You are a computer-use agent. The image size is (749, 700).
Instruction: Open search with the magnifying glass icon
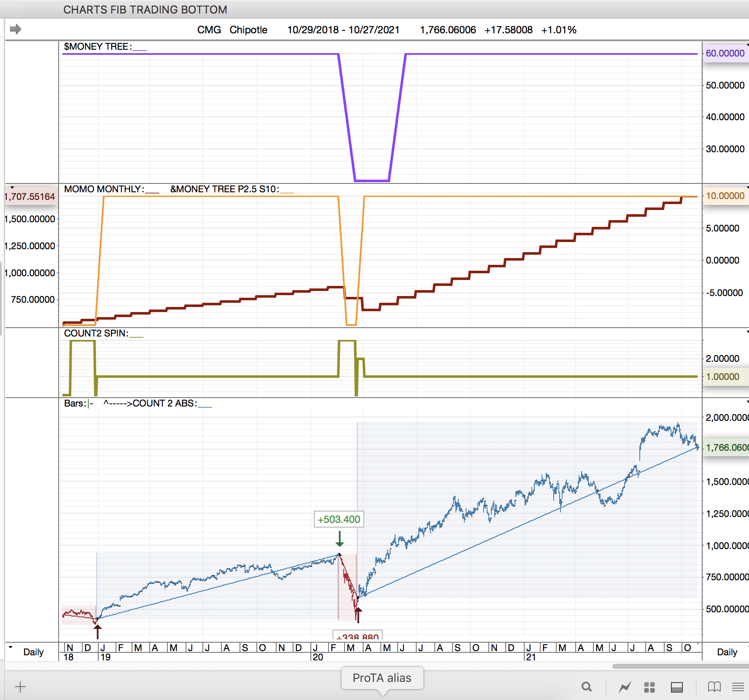point(586,687)
